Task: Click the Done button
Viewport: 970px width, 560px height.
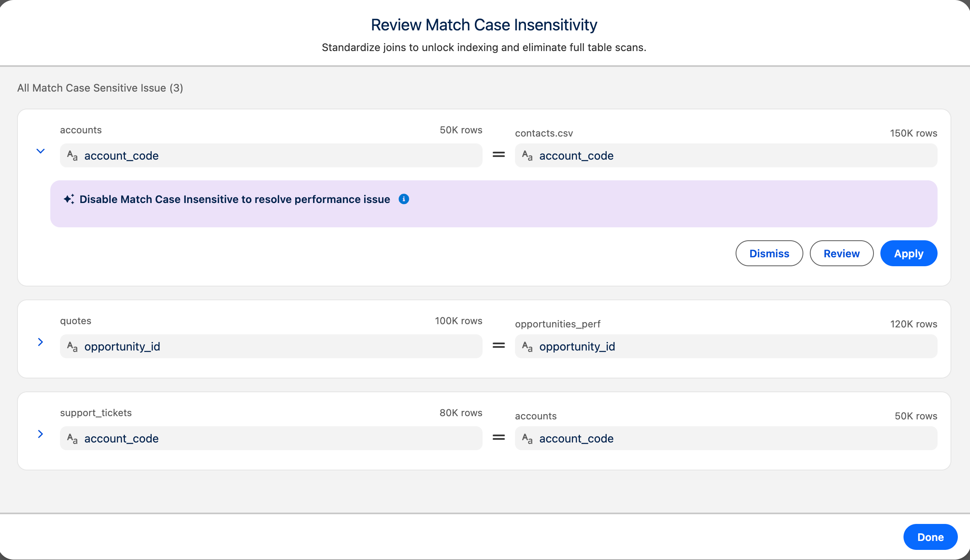Action: (930, 537)
